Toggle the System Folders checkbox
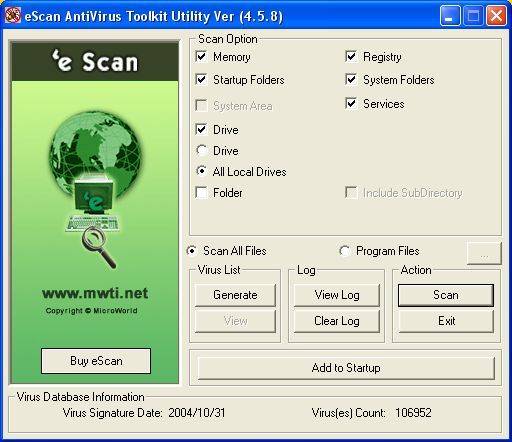 pyautogui.click(x=351, y=80)
